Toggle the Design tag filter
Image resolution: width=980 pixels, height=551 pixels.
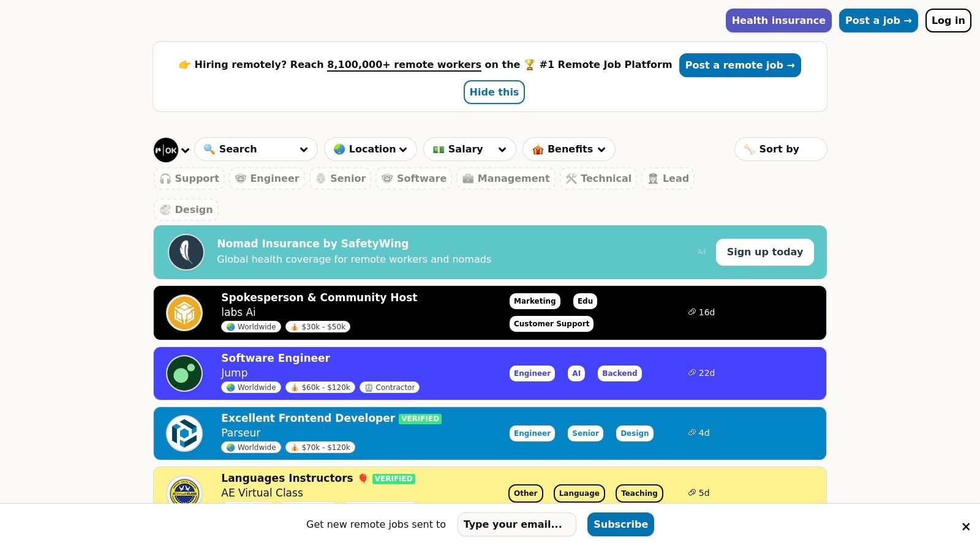[186, 210]
